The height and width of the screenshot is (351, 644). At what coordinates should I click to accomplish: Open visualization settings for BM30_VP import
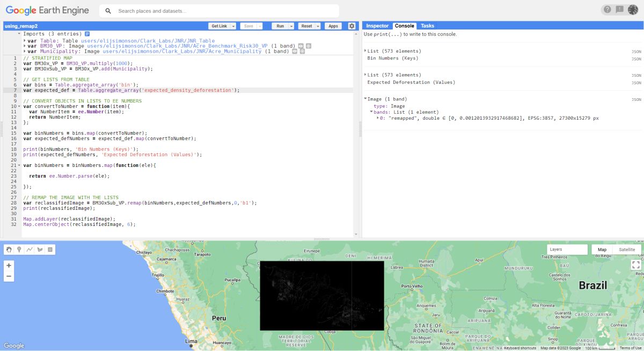click(301, 46)
